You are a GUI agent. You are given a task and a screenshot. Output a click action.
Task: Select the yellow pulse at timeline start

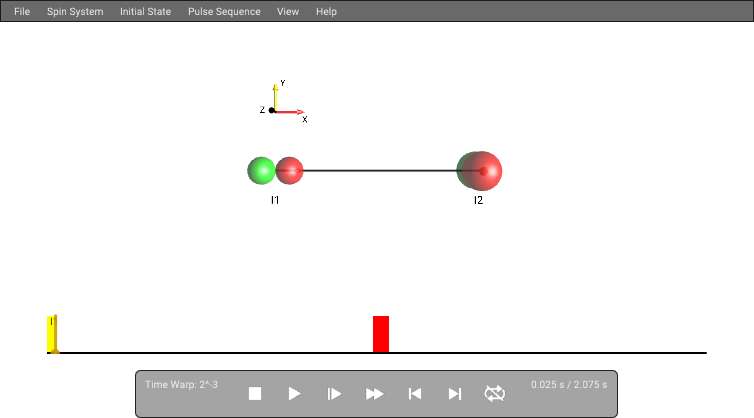click(x=52, y=334)
